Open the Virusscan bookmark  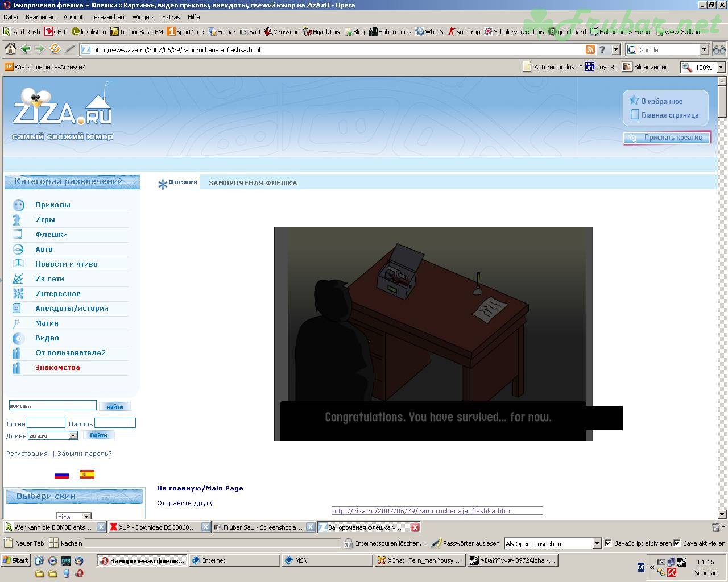(282, 31)
